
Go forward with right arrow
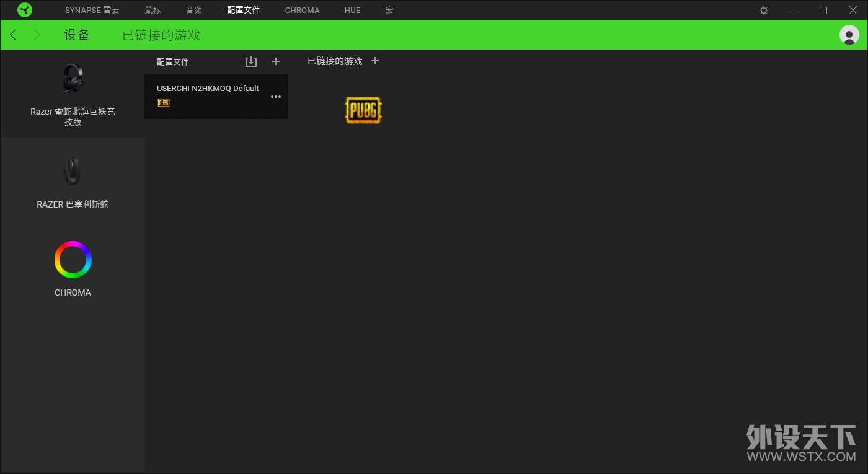click(37, 35)
